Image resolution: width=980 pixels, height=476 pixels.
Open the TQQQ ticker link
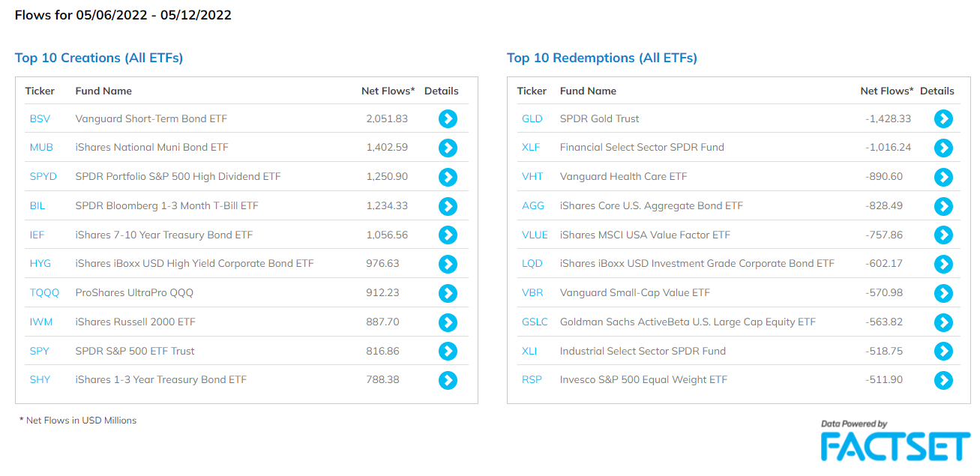[44, 293]
